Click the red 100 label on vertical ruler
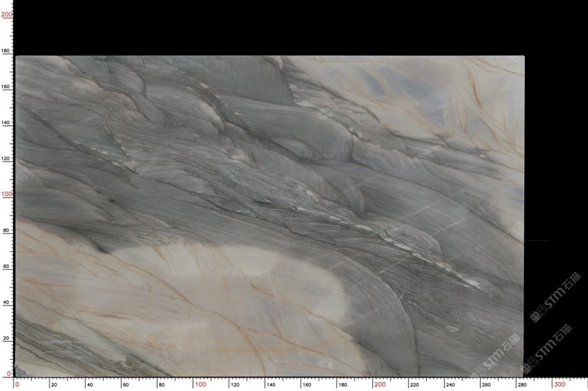 (6, 194)
